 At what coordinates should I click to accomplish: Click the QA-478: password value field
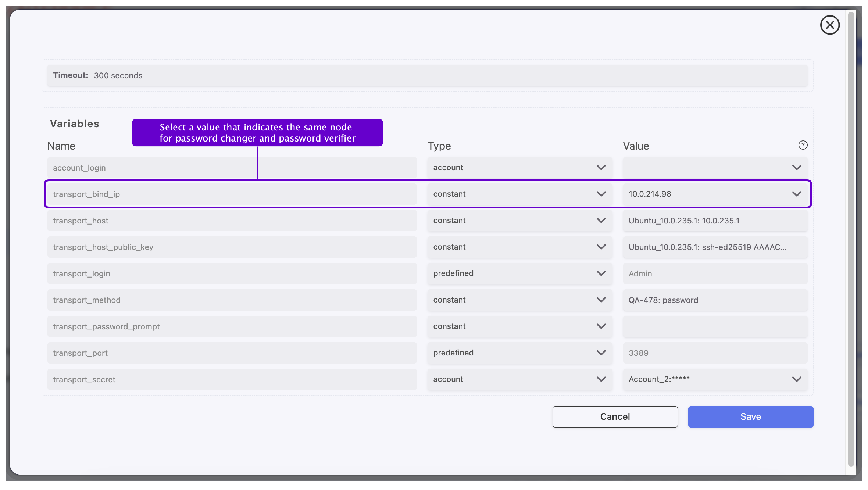tap(715, 300)
